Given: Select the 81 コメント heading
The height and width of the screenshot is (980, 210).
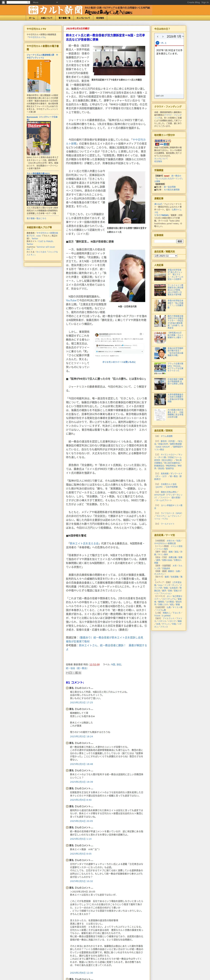Looking at the screenshot, I should 75,683.
